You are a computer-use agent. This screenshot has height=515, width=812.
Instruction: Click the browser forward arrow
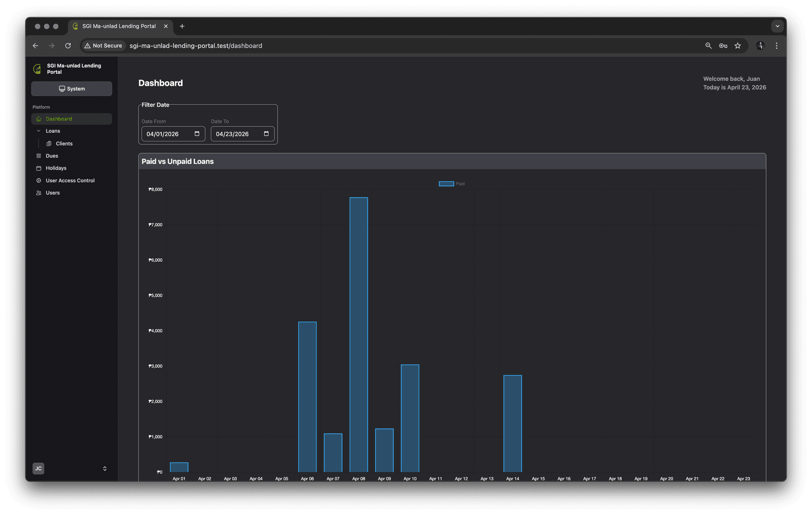pos(52,46)
